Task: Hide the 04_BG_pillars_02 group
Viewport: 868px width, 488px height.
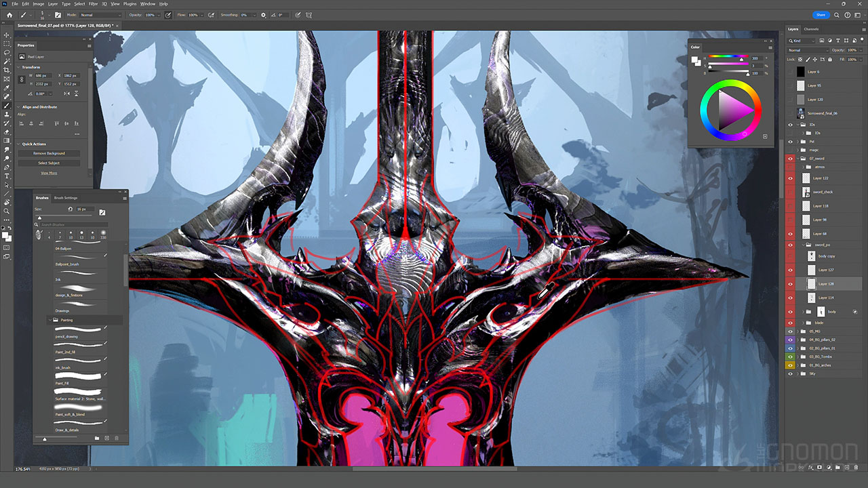Action: (x=790, y=340)
